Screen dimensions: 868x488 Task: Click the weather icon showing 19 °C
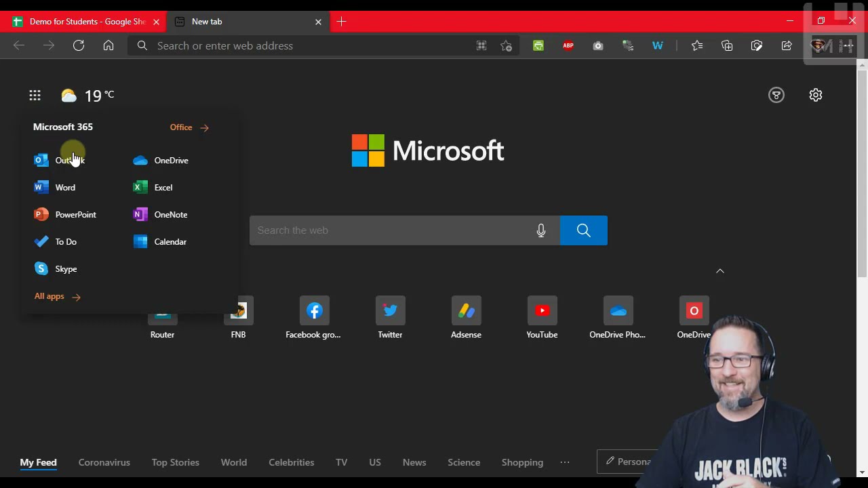coord(68,96)
